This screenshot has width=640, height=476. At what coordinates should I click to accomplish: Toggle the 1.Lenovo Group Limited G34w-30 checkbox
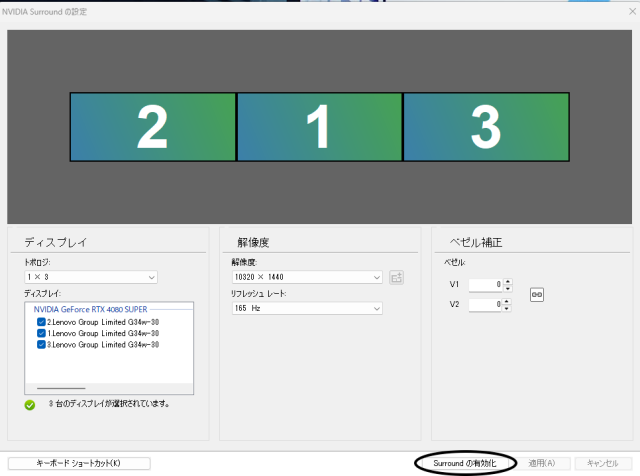pyautogui.click(x=41, y=333)
